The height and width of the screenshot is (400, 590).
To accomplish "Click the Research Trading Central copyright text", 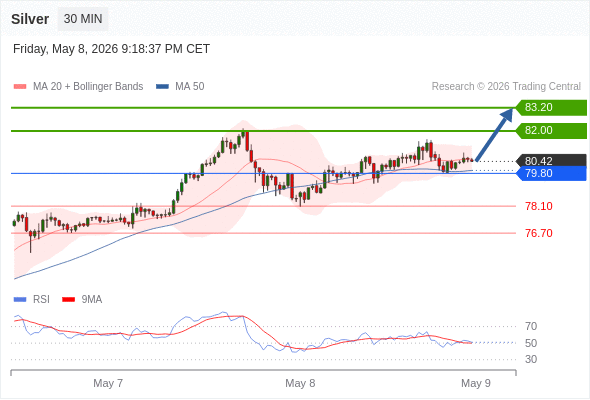I will click(x=506, y=87).
